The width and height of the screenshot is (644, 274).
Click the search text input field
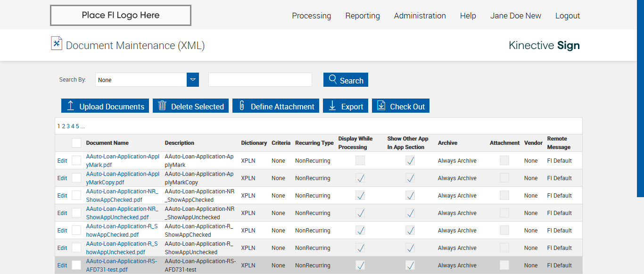[260, 80]
